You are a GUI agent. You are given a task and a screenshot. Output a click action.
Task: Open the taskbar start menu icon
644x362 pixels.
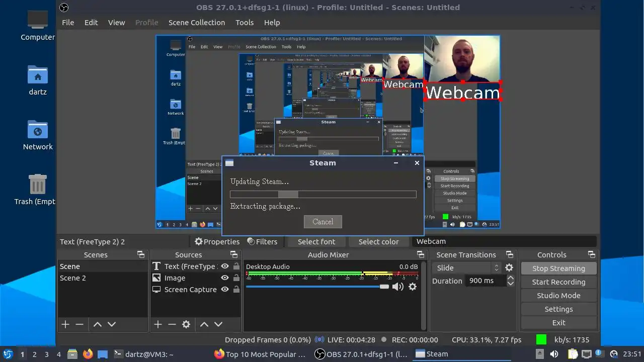coord(8,354)
